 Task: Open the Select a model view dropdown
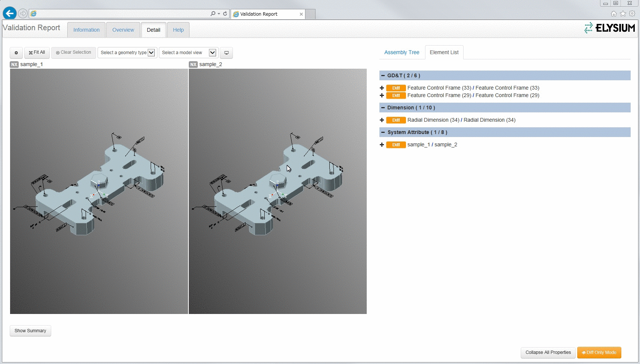188,53
